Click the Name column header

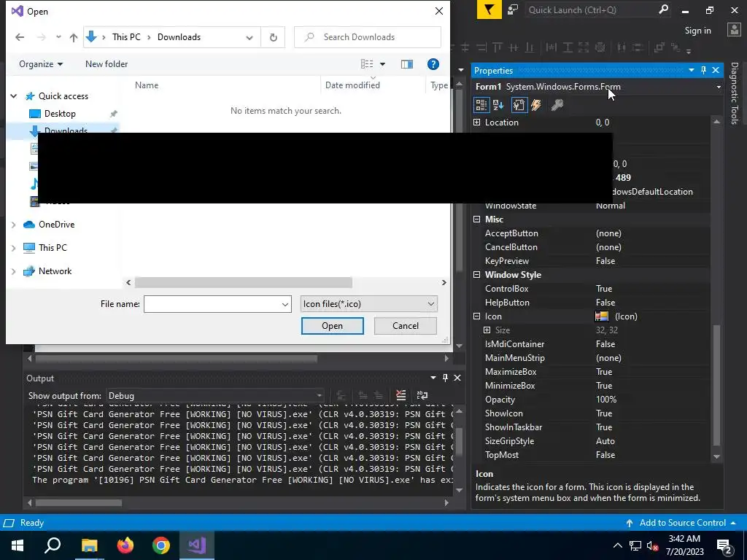click(x=147, y=85)
